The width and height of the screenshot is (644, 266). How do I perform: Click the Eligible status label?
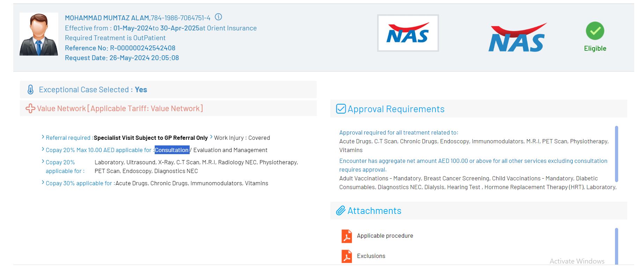pos(595,49)
